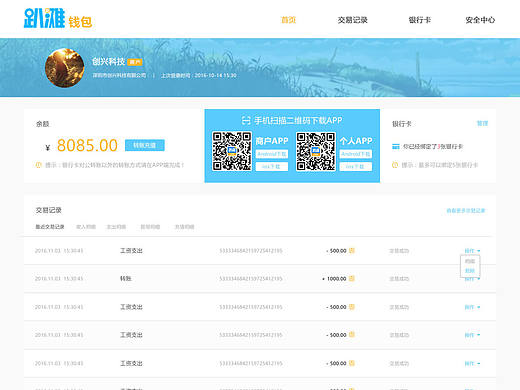Click the 商户APP QR code
The width and height of the screenshot is (520, 390).
click(232, 151)
